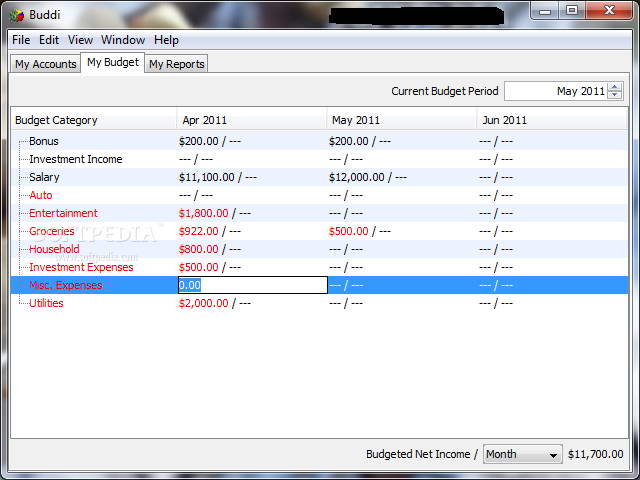The width and height of the screenshot is (640, 480).
Task: Select the My Budget tab
Action: click(x=113, y=62)
